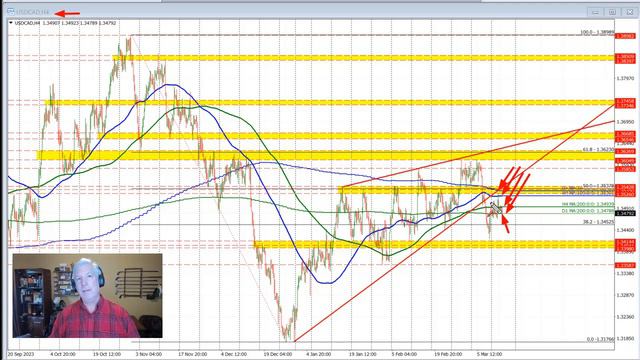Maximize the USDCAD,H4 chart window
Viewport: 640px width, 360px height.
(612, 12)
